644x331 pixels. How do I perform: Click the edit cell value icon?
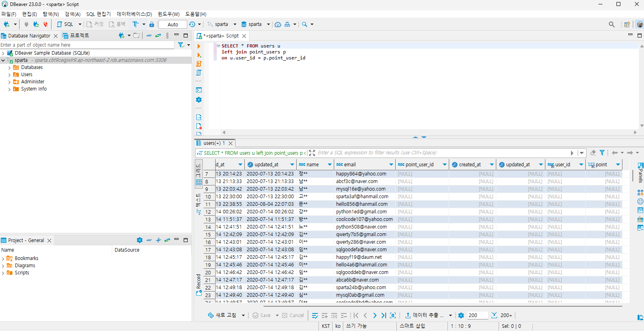click(315, 315)
